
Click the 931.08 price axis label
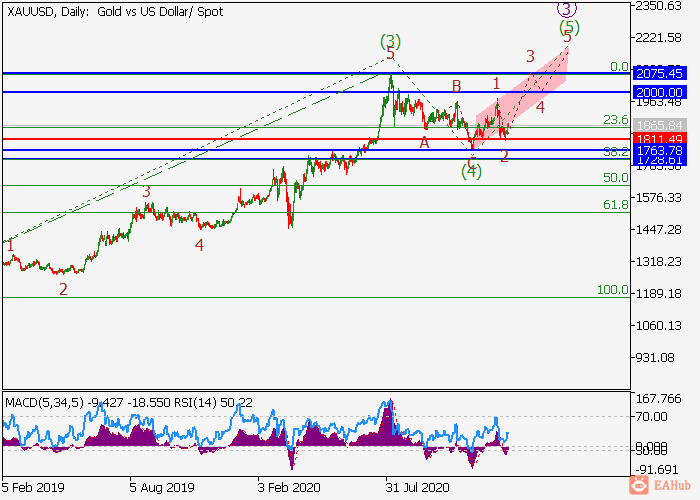tap(655, 358)
